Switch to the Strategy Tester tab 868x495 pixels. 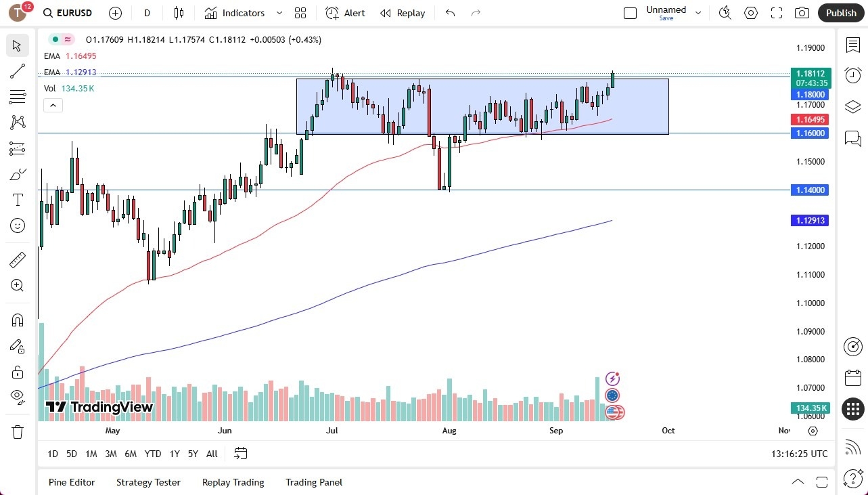tap(148, 482)
